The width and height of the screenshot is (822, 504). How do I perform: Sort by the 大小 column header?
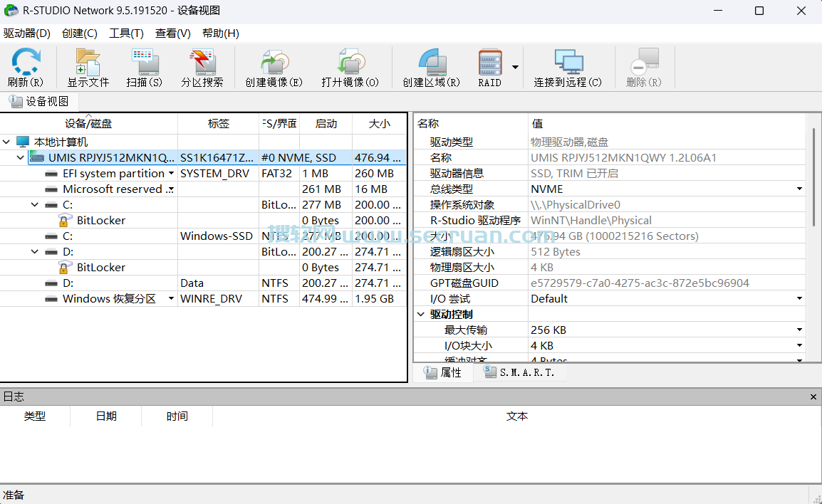(380, 124)
